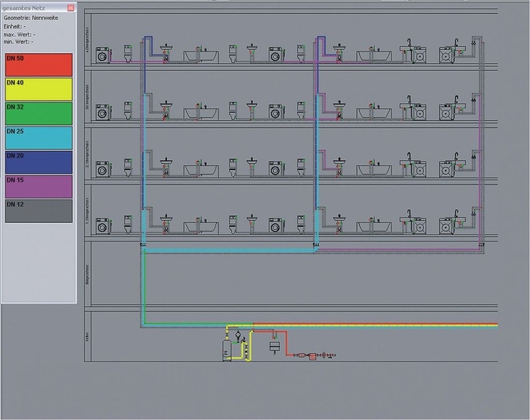530x420 pixels.
Task: Pick the yellow DN 40 legend swatch
Action: click(x=38, y=89)
